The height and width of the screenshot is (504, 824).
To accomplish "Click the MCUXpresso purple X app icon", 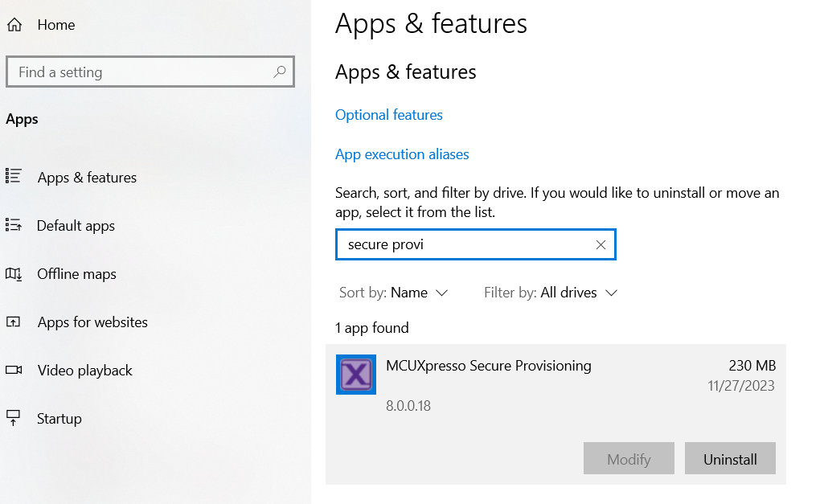I will pyautogui.click(x=356, y=375).
